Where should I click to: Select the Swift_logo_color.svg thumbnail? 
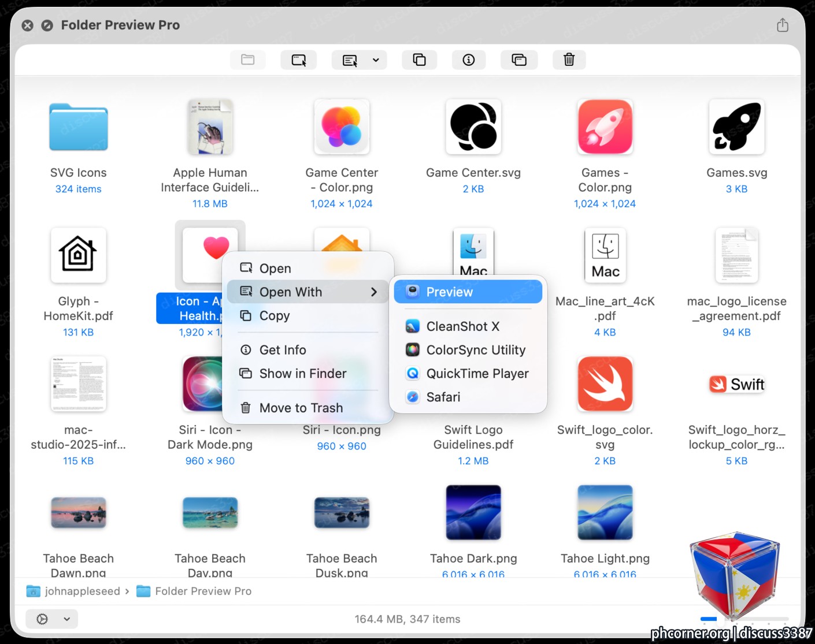(605, 384)
